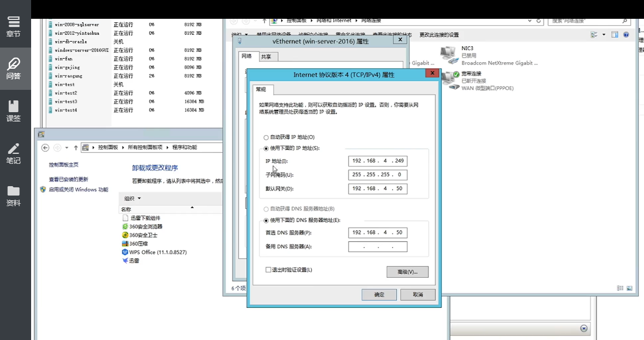Switch to details view icon at bottom right
Image resolution: width=644 pixels, height=340 pixels.
pos(620,288)
